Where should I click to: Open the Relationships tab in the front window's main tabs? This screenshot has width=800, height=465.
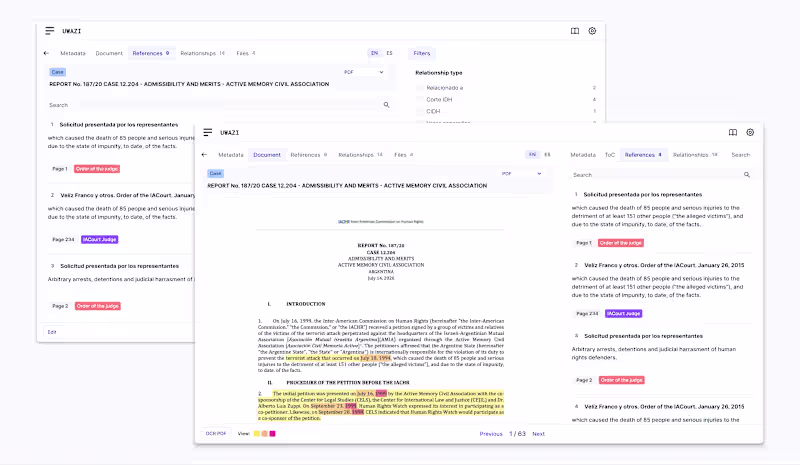click(x=360, y=155)
